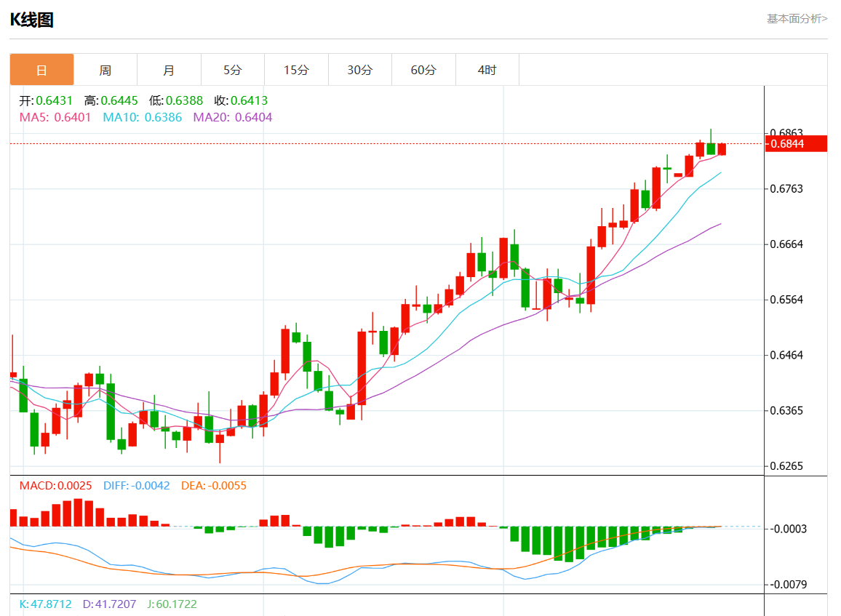Viewport: 841px width, 616px height.
Task: Click the 0.6564 price axis label
Action: pos(786,300)
